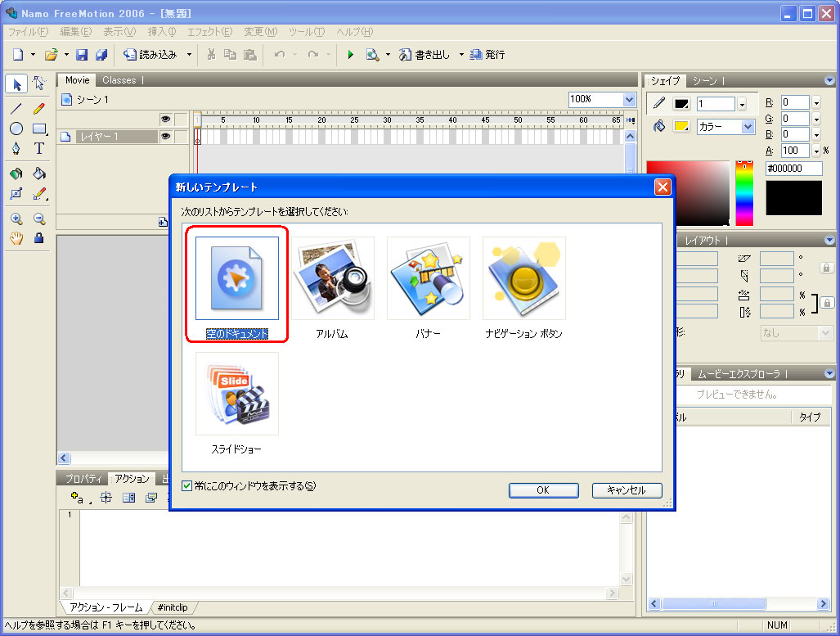Click the 書き出し export button
840x636 pixels.
(424, 55)
